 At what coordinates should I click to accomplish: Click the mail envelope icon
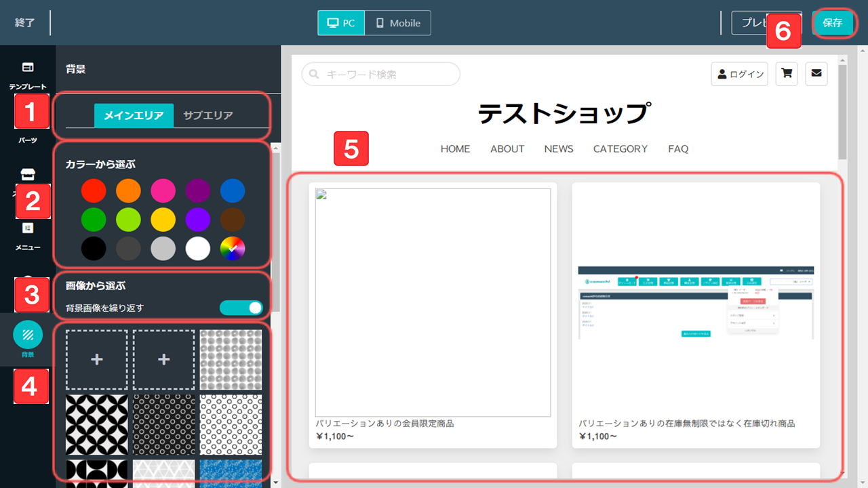coord(816,74)
